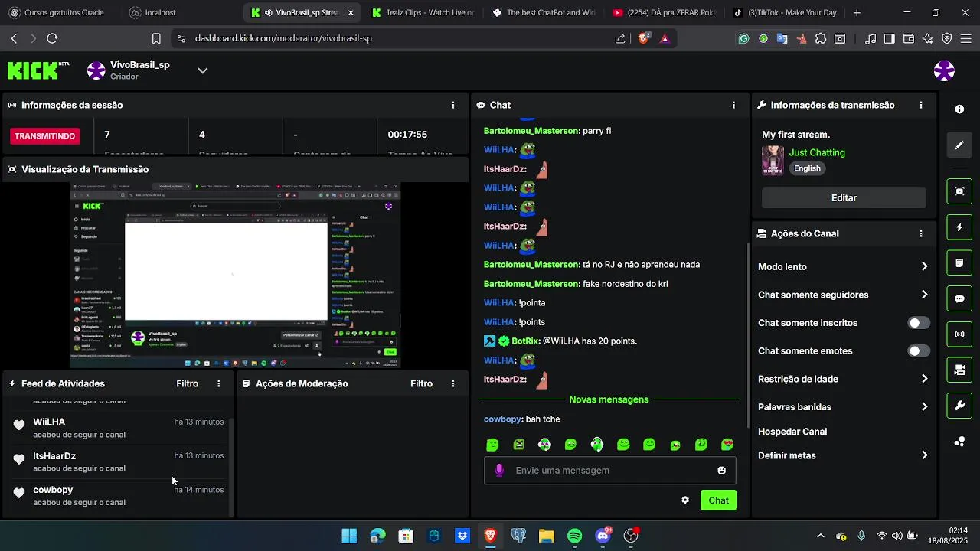
Task: Click the Grammarly extension icon
Action: 743,38
